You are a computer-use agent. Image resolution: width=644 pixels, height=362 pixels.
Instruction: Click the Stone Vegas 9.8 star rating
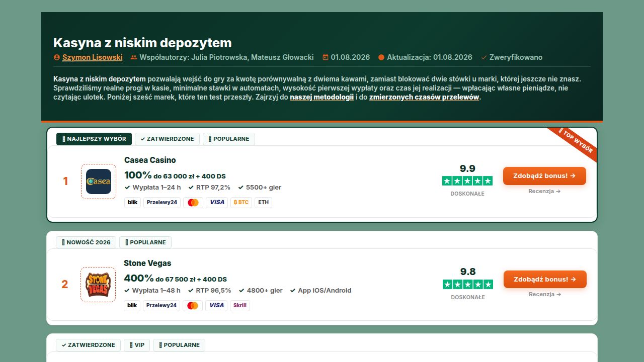click(468, 284)
